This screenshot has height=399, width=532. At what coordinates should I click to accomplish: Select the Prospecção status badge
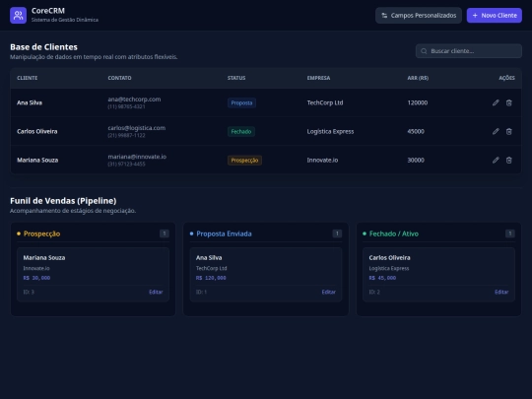coord(244,161)
